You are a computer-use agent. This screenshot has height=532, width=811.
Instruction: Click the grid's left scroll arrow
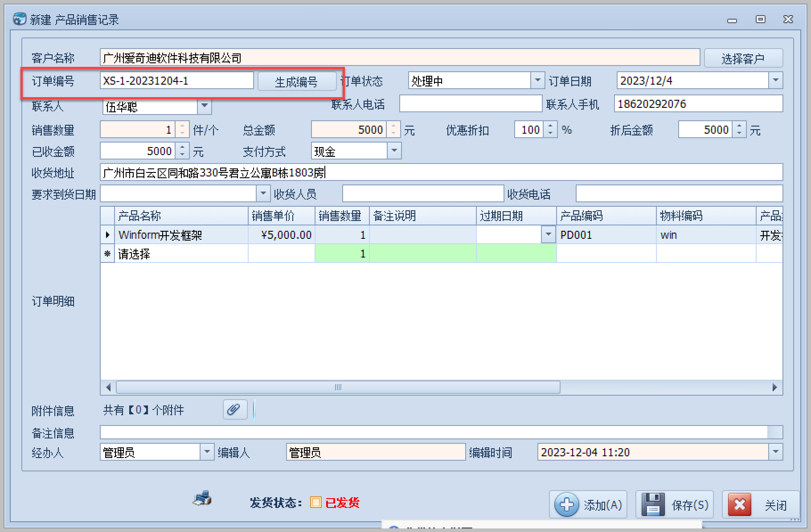(108, 387)
